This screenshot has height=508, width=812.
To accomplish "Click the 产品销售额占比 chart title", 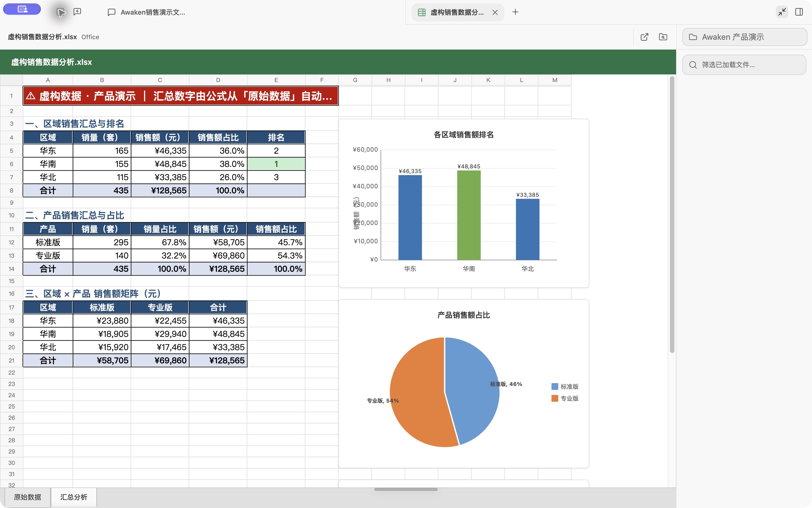I will [464, 315].
